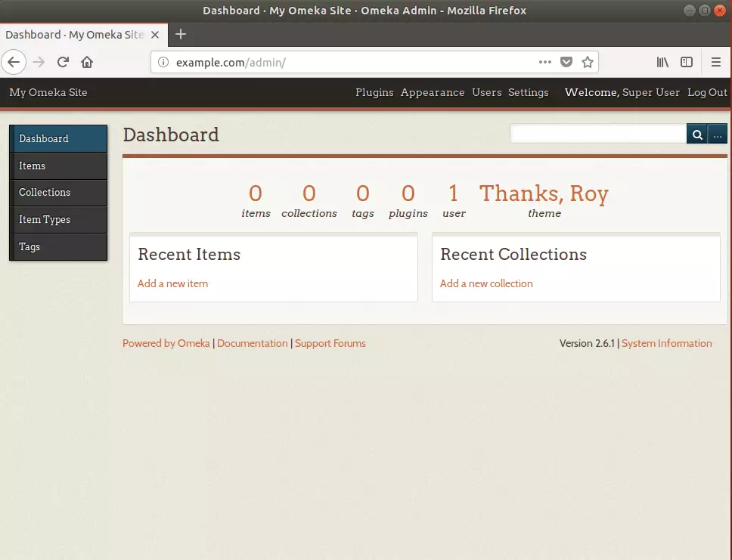The height and width of the screenshot is (560, 732).
Task: Submit search with magnifier button
Action: (697, 135)
